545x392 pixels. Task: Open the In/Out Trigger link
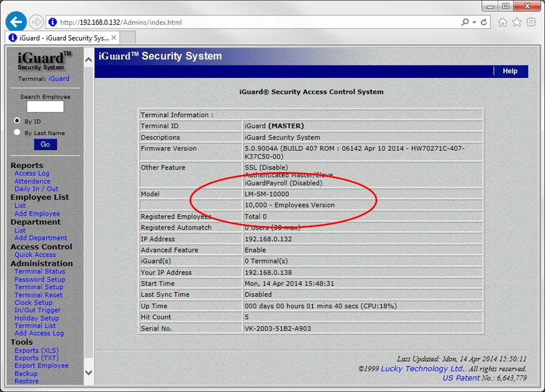click(37, 310)
